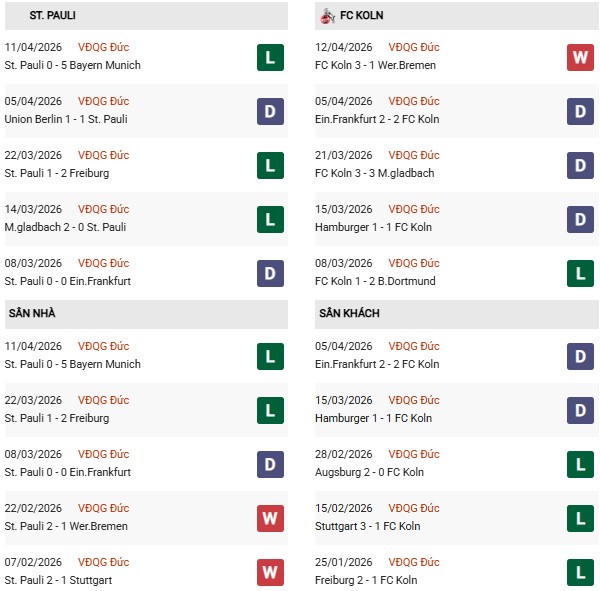
Task: Click the D badge for FC Koln 3-3 M.gladbach
Action: point(581,165)
